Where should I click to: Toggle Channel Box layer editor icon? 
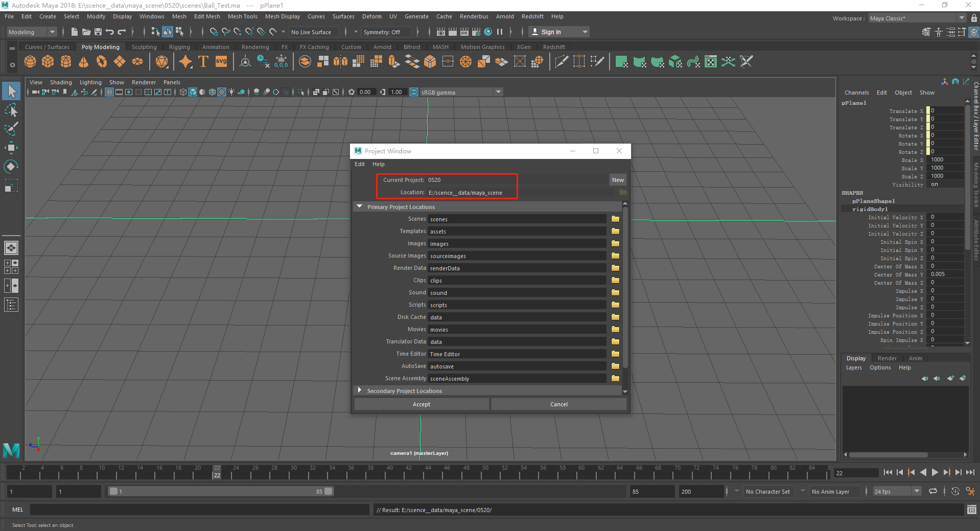coord(974,32)
